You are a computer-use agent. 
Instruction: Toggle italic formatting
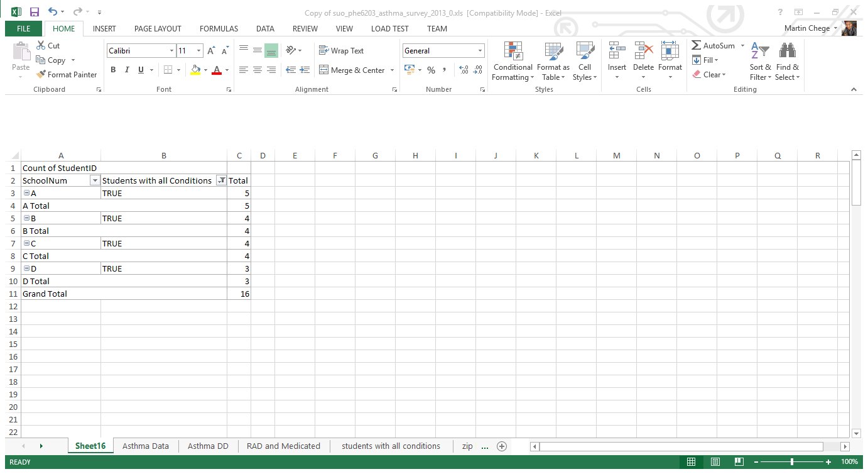(x=127, y=70)
